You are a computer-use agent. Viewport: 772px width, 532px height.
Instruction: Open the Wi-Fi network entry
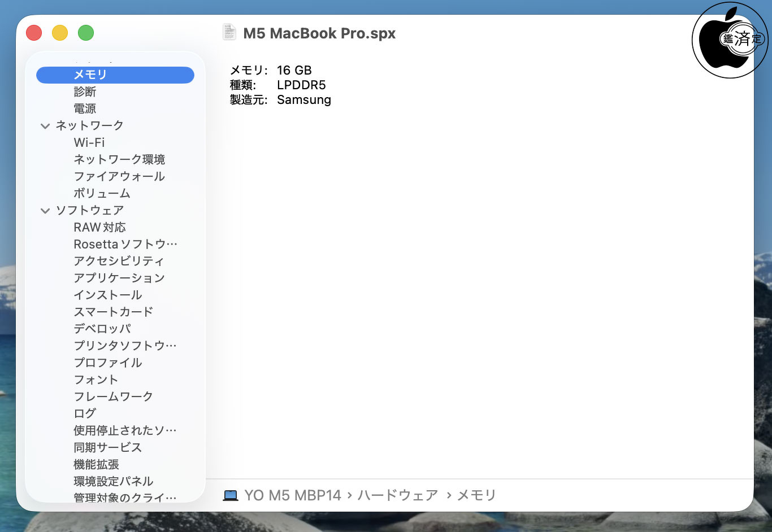pos(89,142)
